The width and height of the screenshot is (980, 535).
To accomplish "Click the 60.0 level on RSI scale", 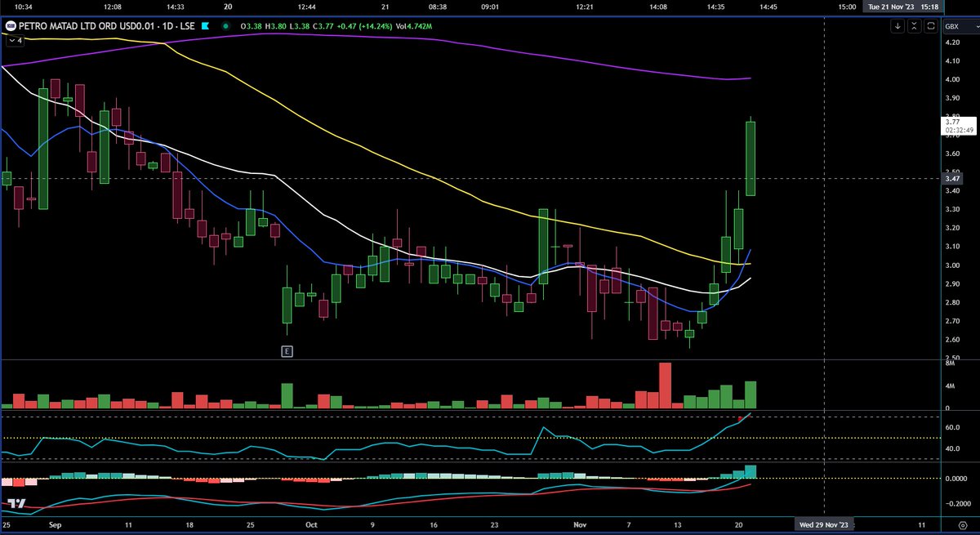I will [x=951, y=427].
